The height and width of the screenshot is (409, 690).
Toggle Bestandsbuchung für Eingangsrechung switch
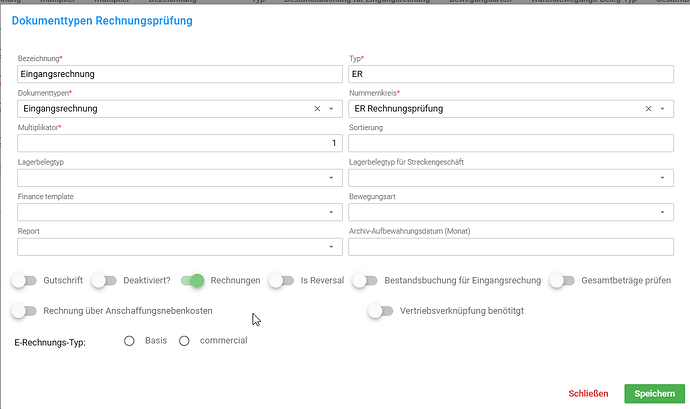pyautogui.click(x=365, y=280)
